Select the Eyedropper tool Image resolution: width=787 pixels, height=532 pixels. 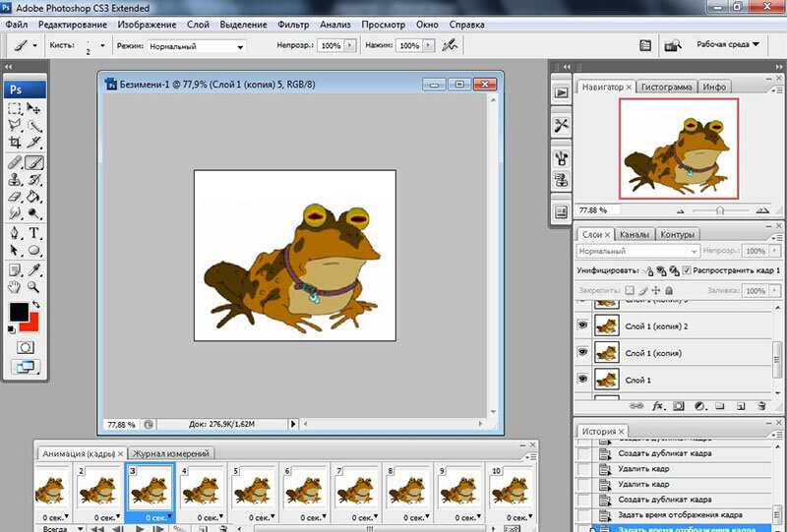click(x=33, y=270)
